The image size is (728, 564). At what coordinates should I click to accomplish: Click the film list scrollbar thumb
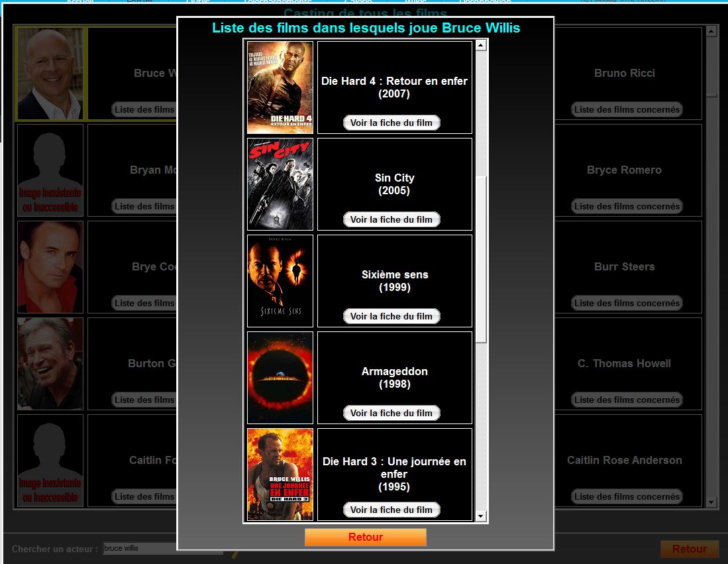point(480,259)
